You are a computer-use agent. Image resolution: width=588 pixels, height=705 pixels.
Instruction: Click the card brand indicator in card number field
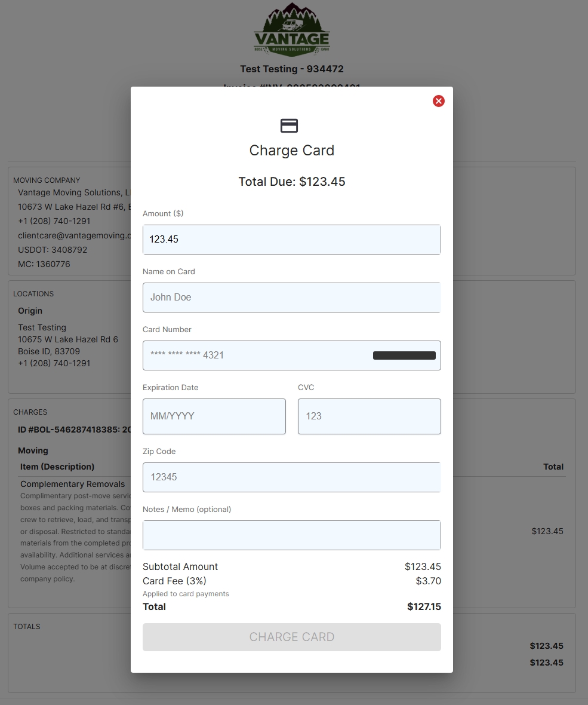point(404,355)
